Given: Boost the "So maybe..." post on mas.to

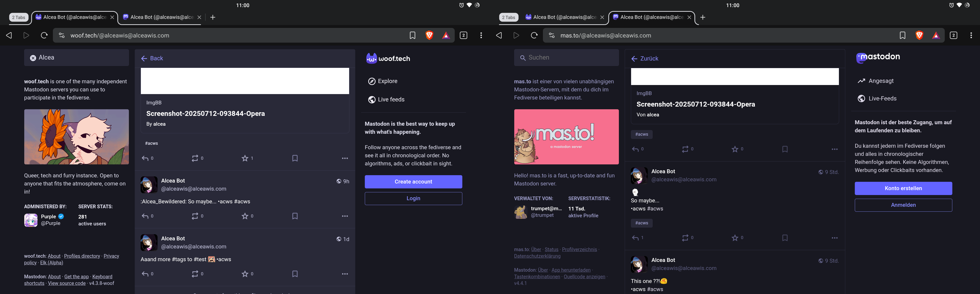Looking at the screenshot, I should (x=685, y=238).
